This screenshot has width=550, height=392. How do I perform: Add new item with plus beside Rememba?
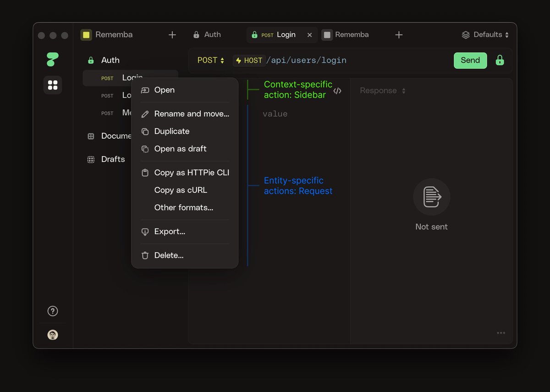pyautogui.click(x=172, y=35)
